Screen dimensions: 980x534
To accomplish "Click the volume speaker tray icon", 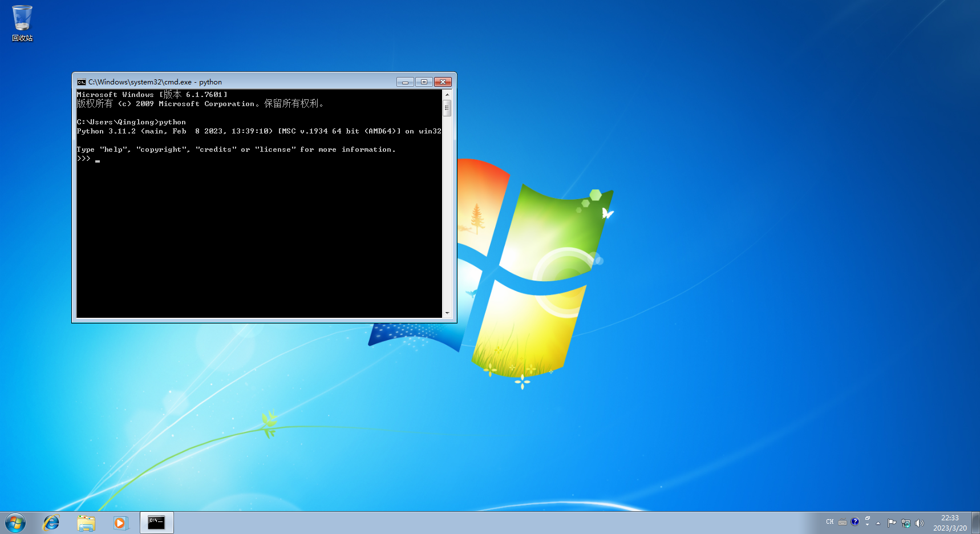I will [x=919, y=523].
